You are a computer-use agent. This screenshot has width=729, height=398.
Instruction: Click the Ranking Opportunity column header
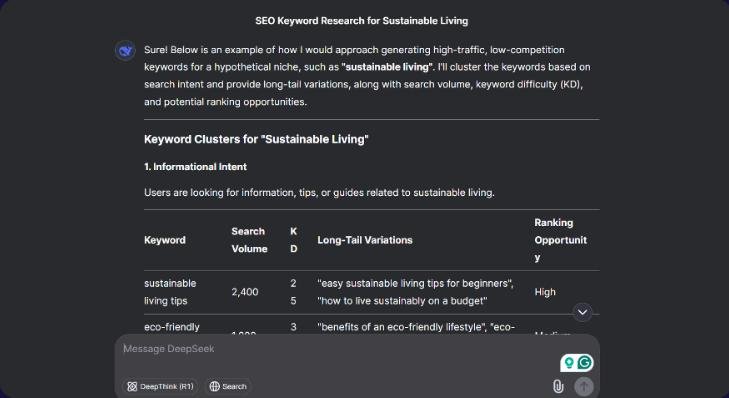point(560,240)
